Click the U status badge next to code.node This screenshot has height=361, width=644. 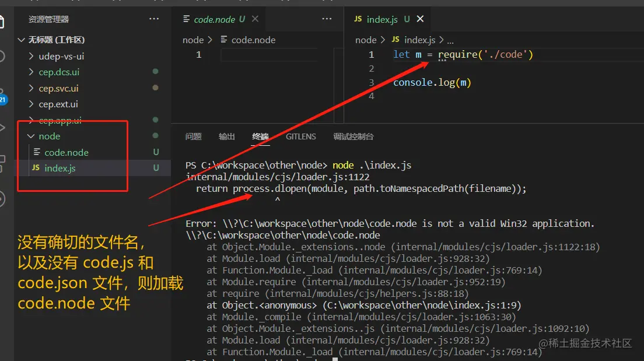[x=156, y=152]
